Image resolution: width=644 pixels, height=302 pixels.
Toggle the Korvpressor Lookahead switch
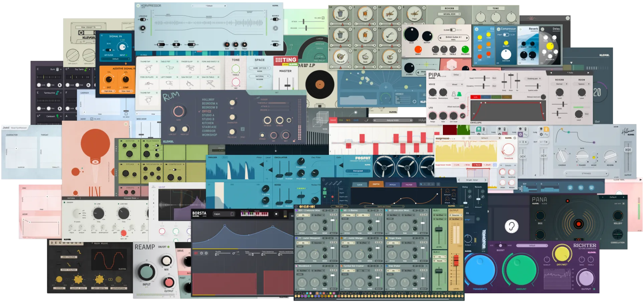coord(143,19)
